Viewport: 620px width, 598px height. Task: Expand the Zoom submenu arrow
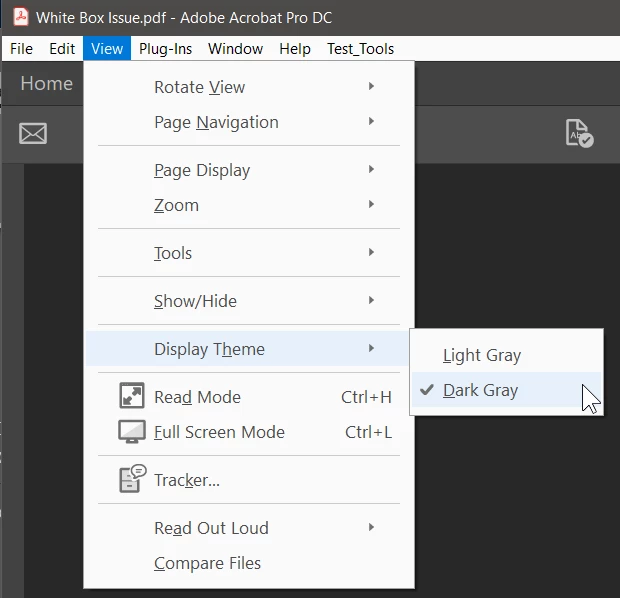click(x=371, y=204)
